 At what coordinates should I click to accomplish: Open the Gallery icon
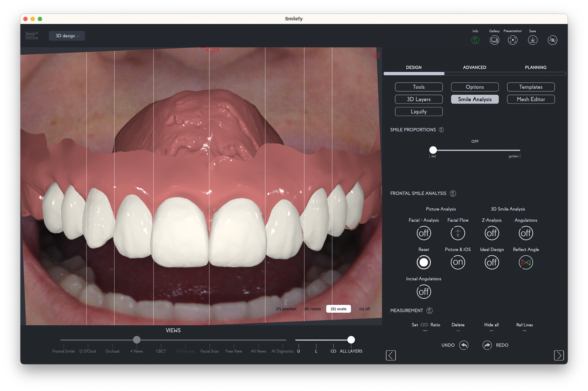[x=494, y=40]
